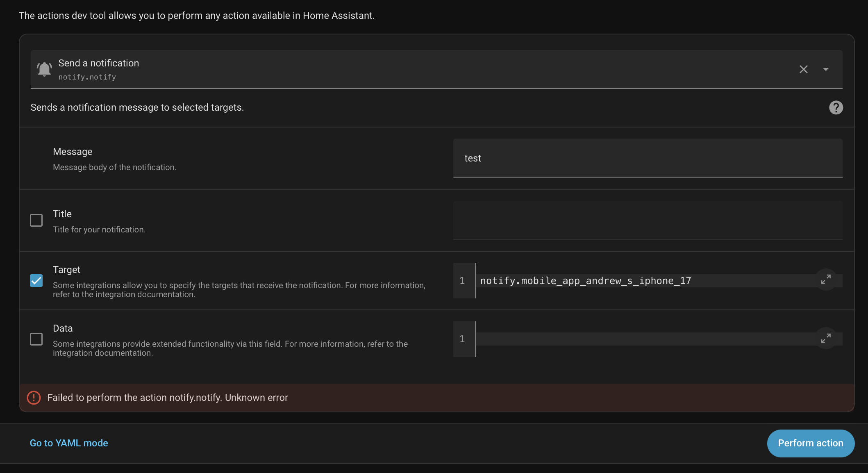Disable the Target checkbox
The image size is (868, 473).
pos(36,280)
